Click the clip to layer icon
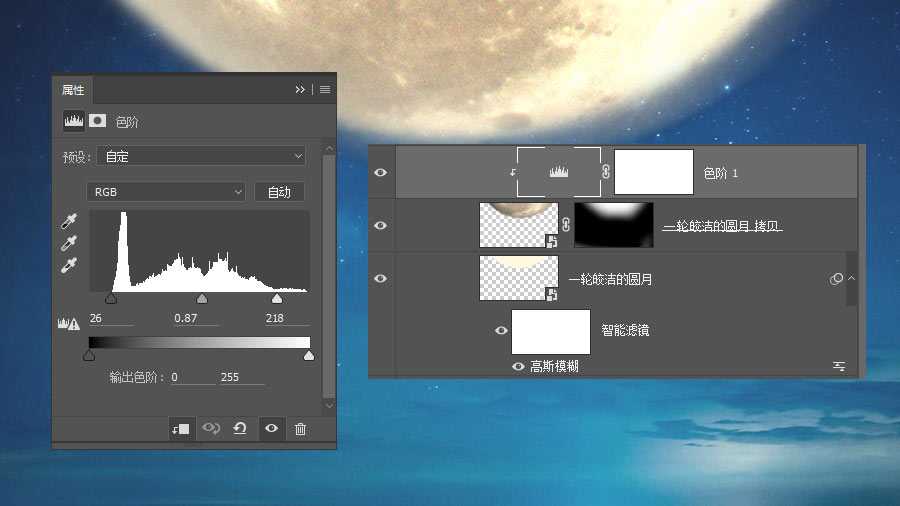The height and width of the screenshot is (506, 900). point(179,428)
